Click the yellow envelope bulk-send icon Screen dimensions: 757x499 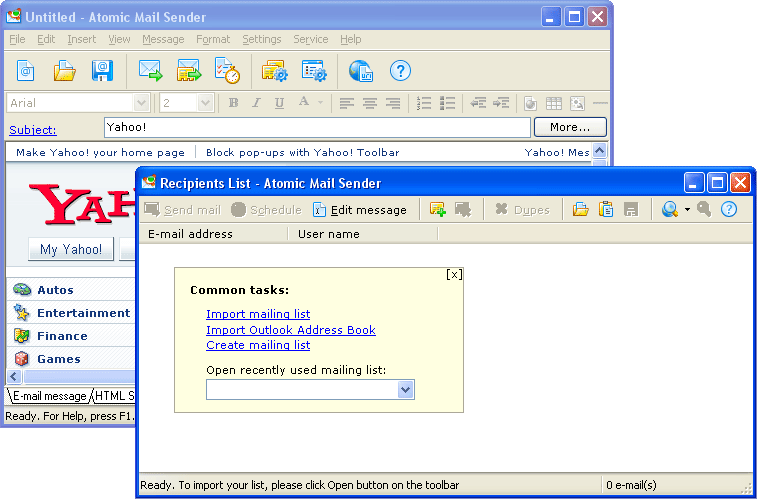(189, 70)
